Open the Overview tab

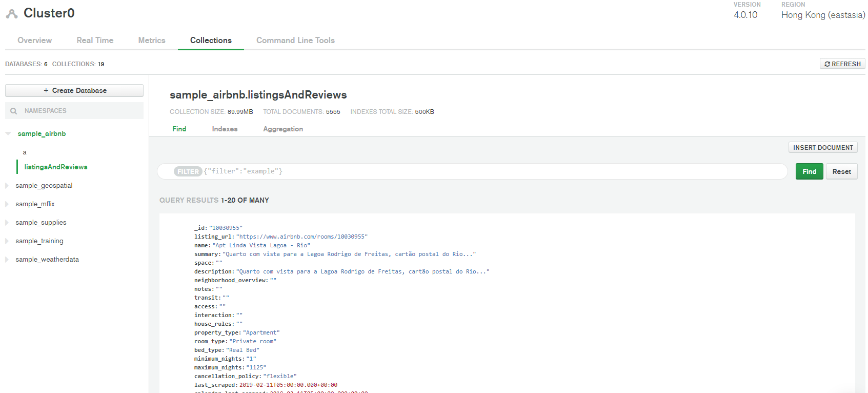click(x=34, y=40)
